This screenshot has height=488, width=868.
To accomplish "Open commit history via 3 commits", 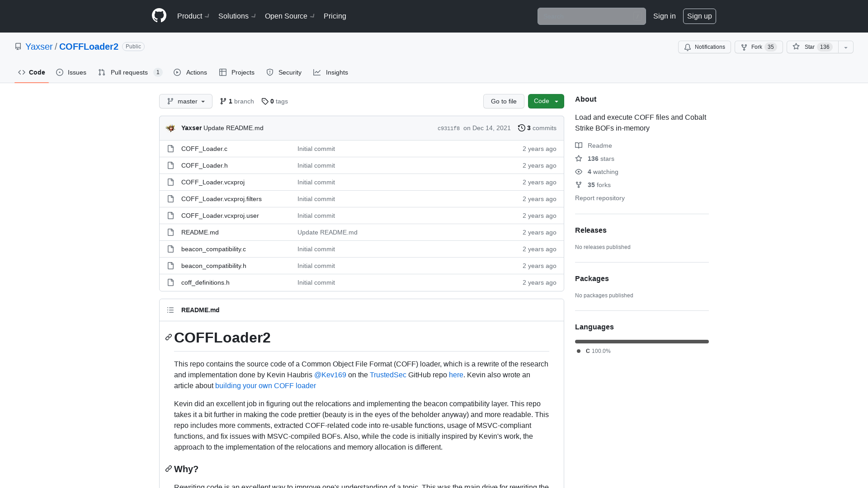I will [x=537, y=128].
